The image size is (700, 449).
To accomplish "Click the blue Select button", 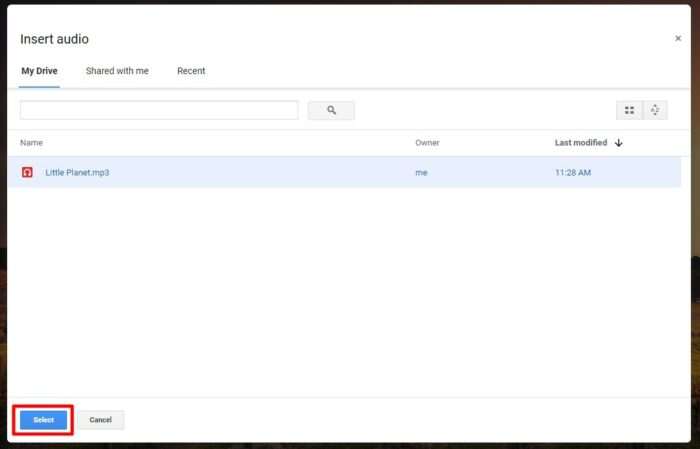I will click(43, 420).
